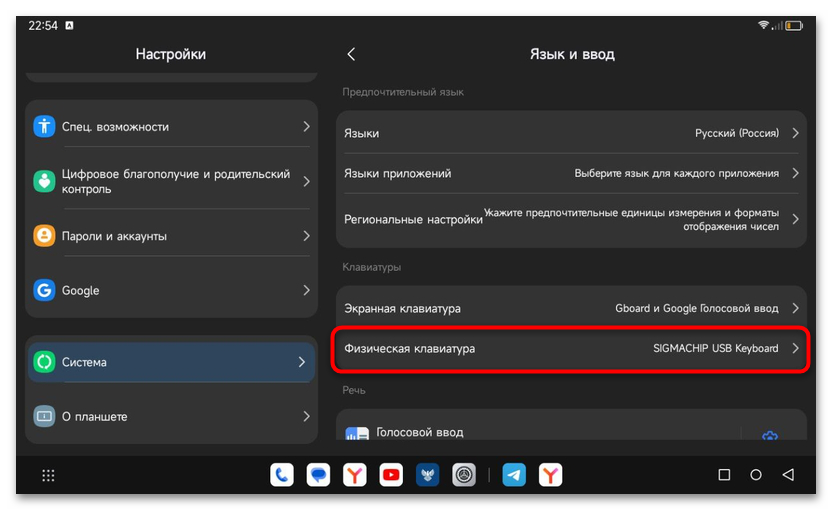The width and height of the screenshot is (832, 510).
Task: Tap the Русский (Россия) value
Action: (737, 133)
